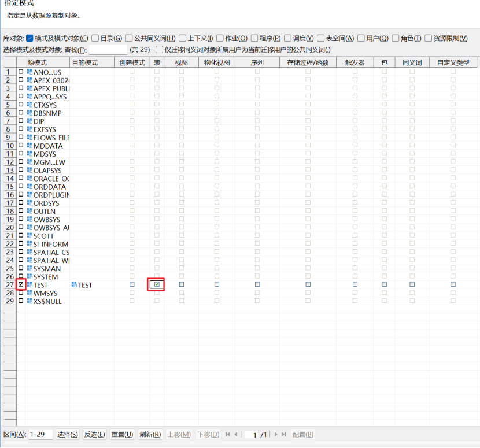Click the 配置(B) button
Screen dimensions: 480x448
303,434
